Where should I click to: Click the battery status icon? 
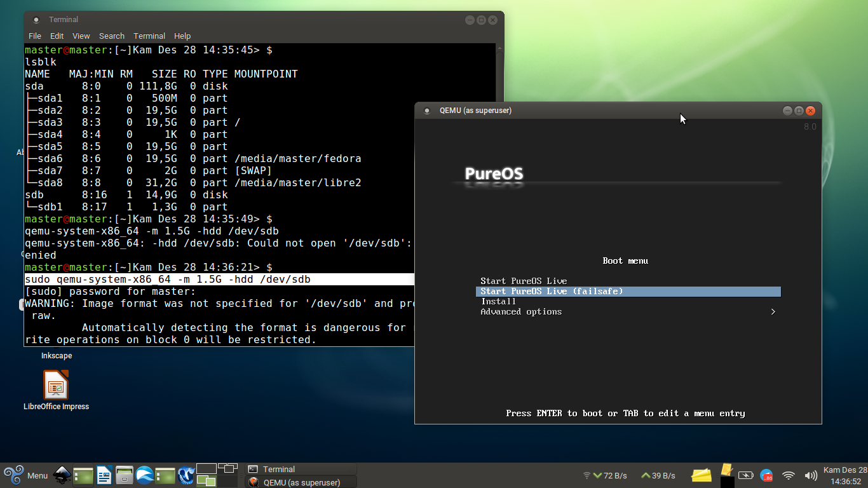coord(745,475)
